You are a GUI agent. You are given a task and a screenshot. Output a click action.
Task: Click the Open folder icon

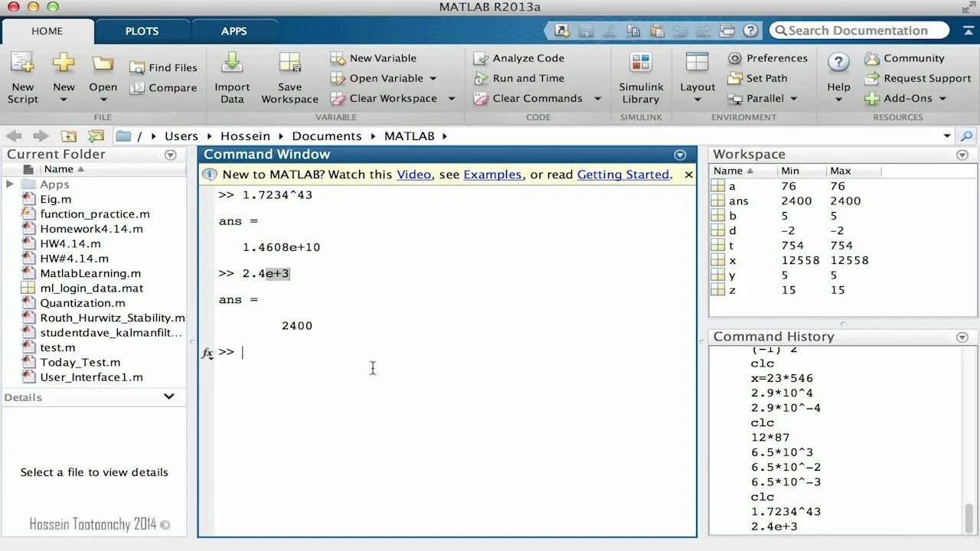[x=103, y=64]
